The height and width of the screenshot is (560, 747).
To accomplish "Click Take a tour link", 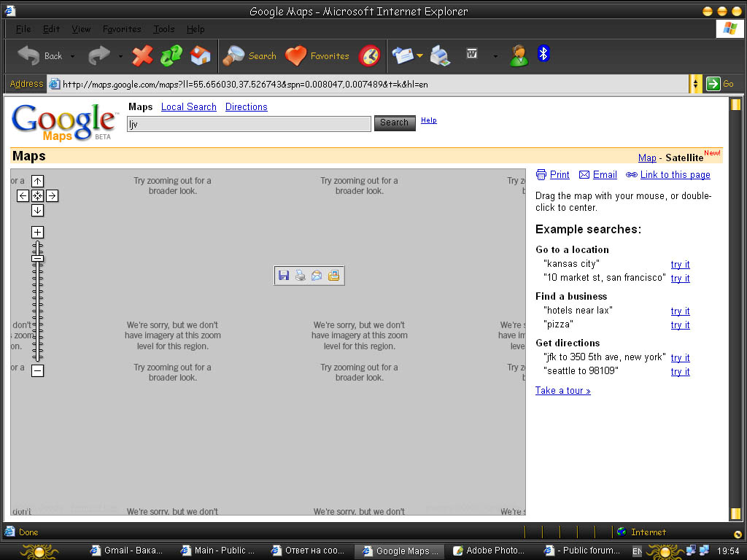I will [x=562, y=391].
